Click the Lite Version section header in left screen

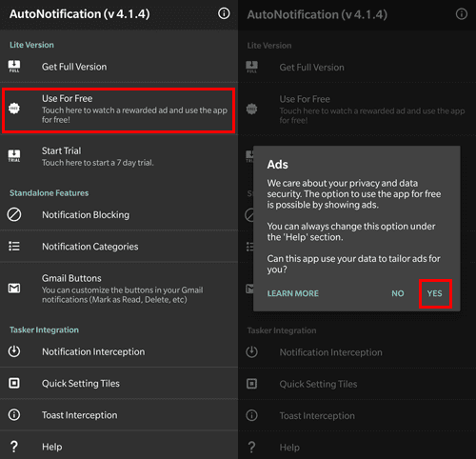[31, 45]
